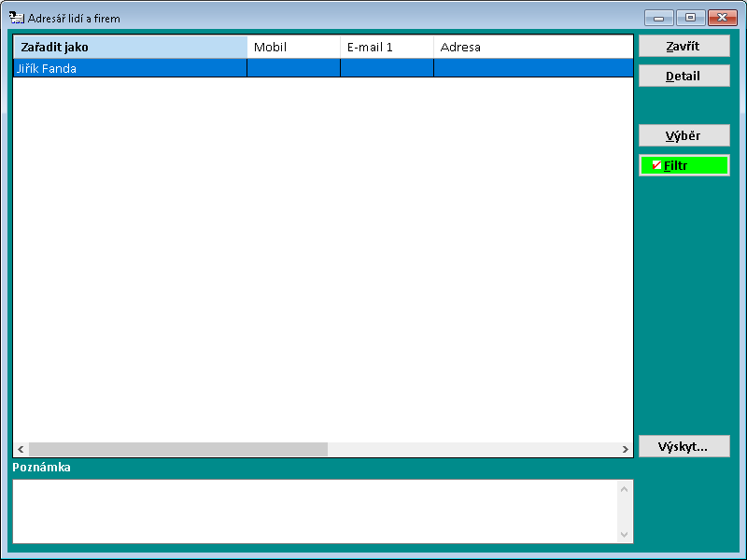The image size is (747, 560).
Task: Click the horizontal scrollbar thumb of the table
Action: point(177,449)
